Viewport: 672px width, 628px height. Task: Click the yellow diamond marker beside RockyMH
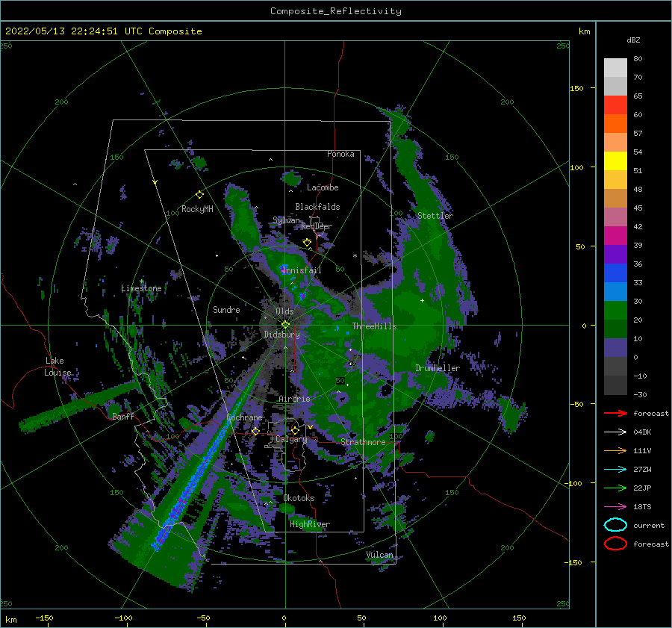pos(199,195)
